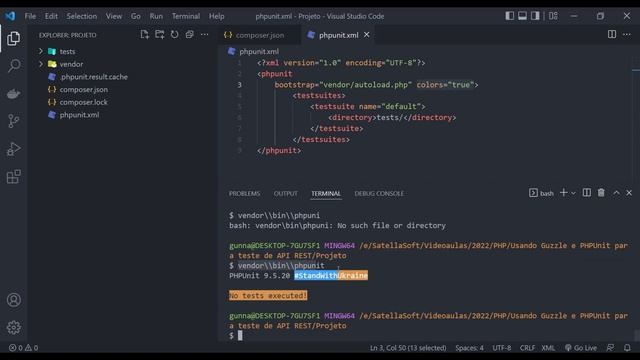Switch to the Problems panel tab
Screen dimensions: 640x360
[x=244, y=193]
